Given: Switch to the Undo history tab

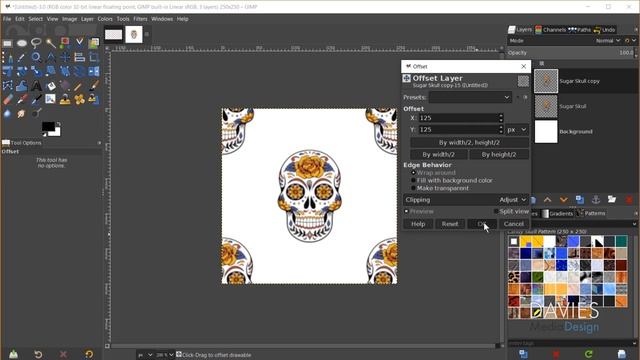Looking at the screenshot, I should [x=604, y=29].
